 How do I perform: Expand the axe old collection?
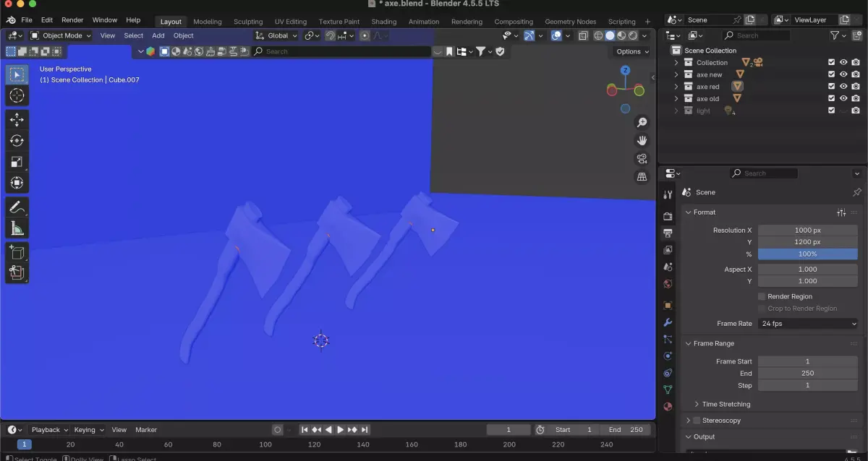[676, 99]
